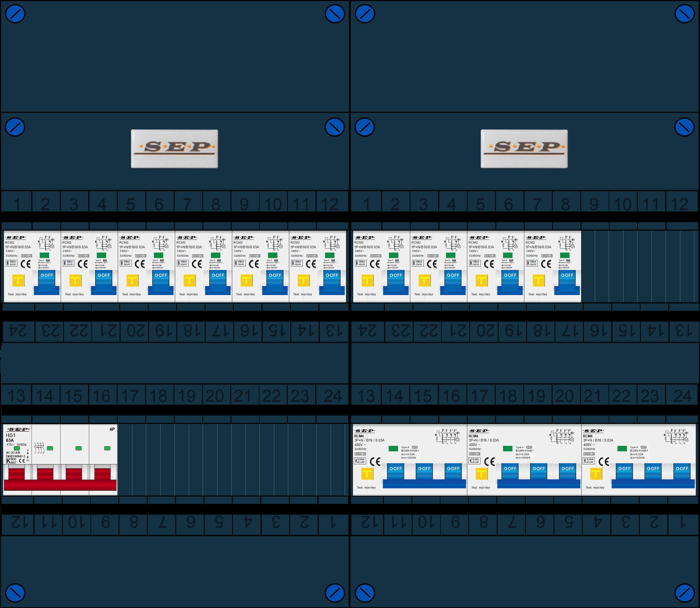Click the SEP logo badge on left panel
This screenshot has width=700, height=608.
(x=174, y=149)
